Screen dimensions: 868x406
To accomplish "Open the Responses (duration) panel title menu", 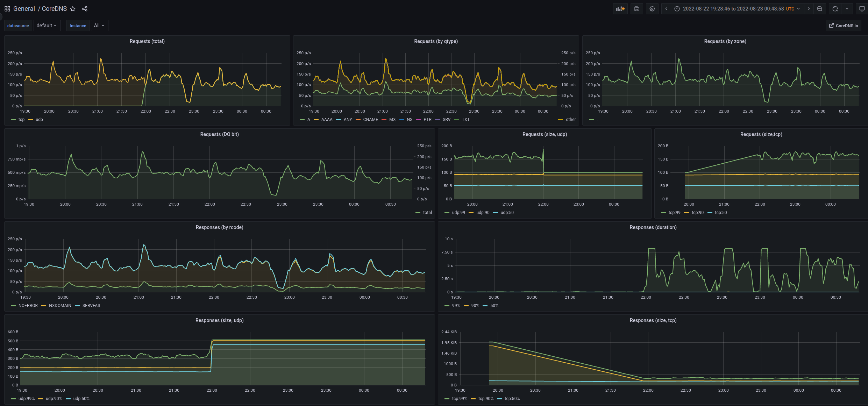I will (x=653, y=227).
